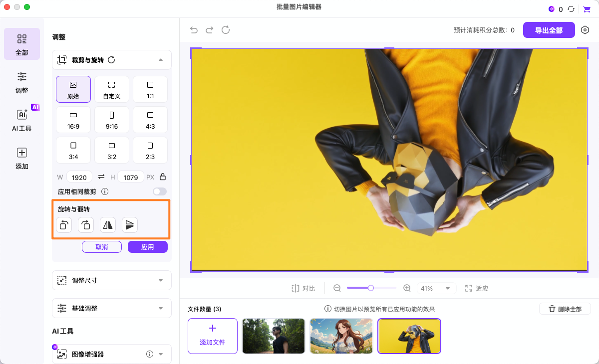Toggle the 应用相同裁剪 switch
The image size is (599, 364).
(160, 191)
